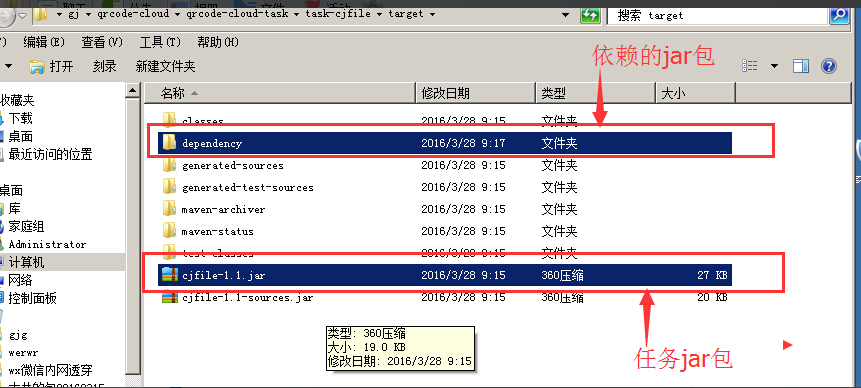Viewport: 861px width, 388px height.
Task: Select 网络 in the navigation pane
Action: click(x=20, y=280)
